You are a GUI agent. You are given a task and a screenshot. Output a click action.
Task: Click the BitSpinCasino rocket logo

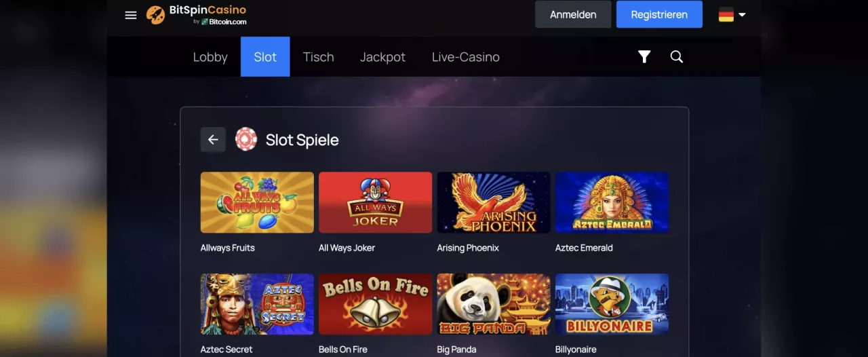156,15
